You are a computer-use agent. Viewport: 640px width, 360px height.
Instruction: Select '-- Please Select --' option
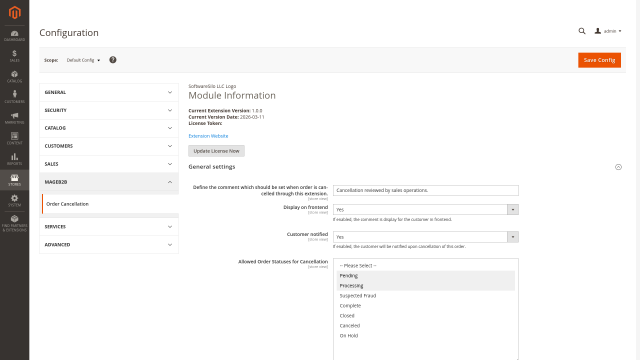pyautogui.click(x=426, y=266)
